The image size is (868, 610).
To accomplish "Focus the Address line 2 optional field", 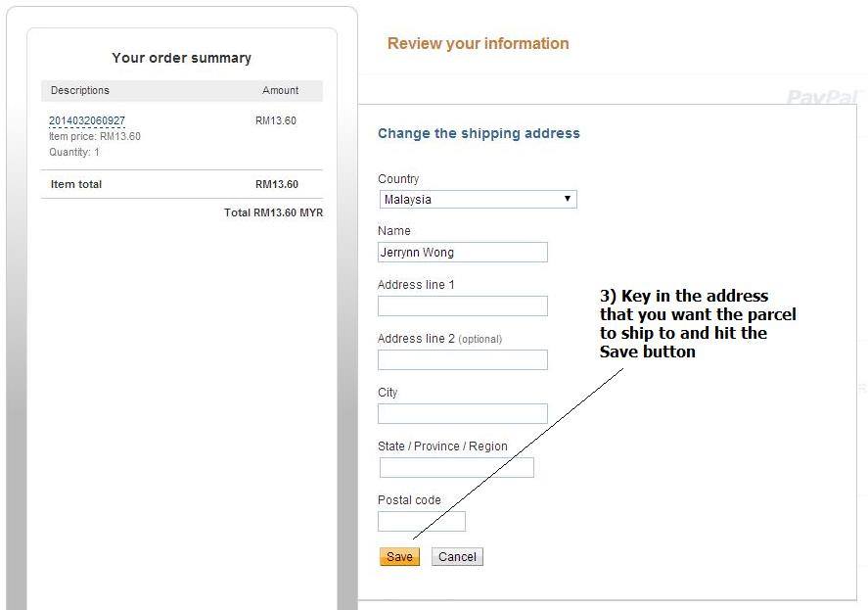I will pyautogui.click(x=463, y=359).
